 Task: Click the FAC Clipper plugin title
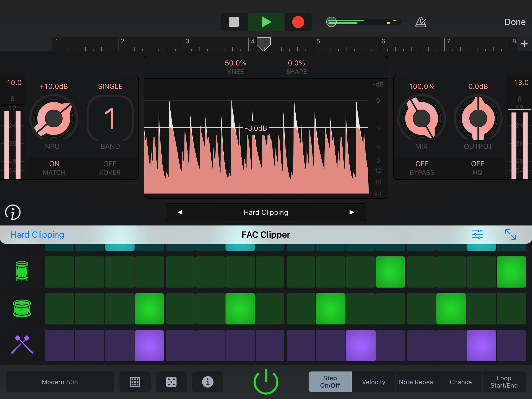coord(266,235)
